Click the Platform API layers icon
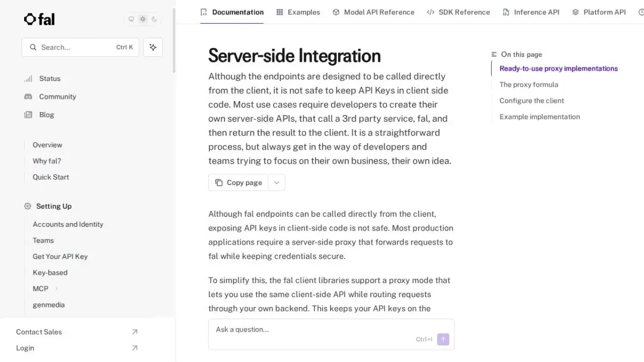The width and height of the screenshot is (644, 362). point(575,12)
